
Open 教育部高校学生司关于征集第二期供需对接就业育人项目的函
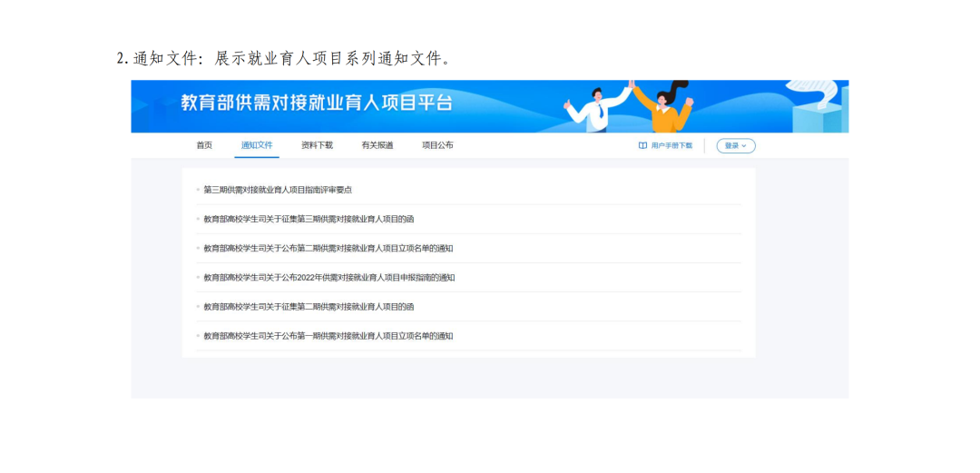click(x=309, y=307)
